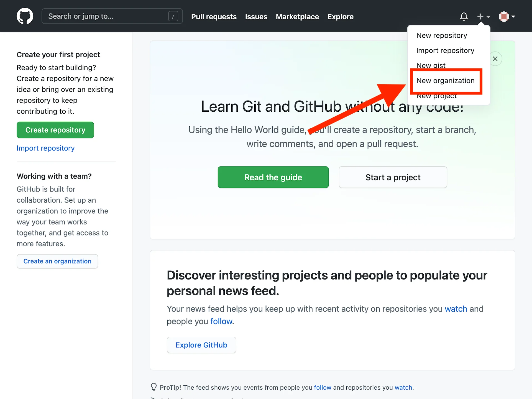The image size is (532, 399).
Task: Click the Start a project button
Action: pyautogui.click(x=393, y=177)
